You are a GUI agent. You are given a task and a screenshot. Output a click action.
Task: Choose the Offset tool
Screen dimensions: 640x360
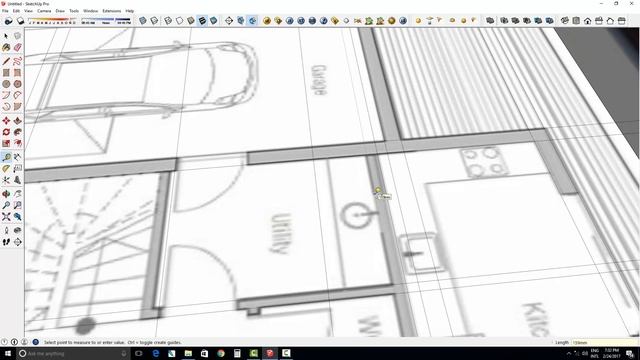point(18,143)
